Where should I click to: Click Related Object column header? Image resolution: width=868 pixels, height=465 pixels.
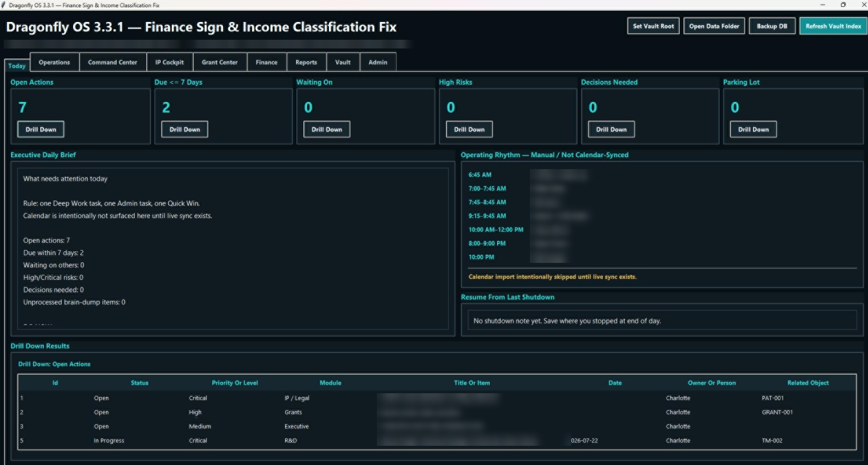808,383
